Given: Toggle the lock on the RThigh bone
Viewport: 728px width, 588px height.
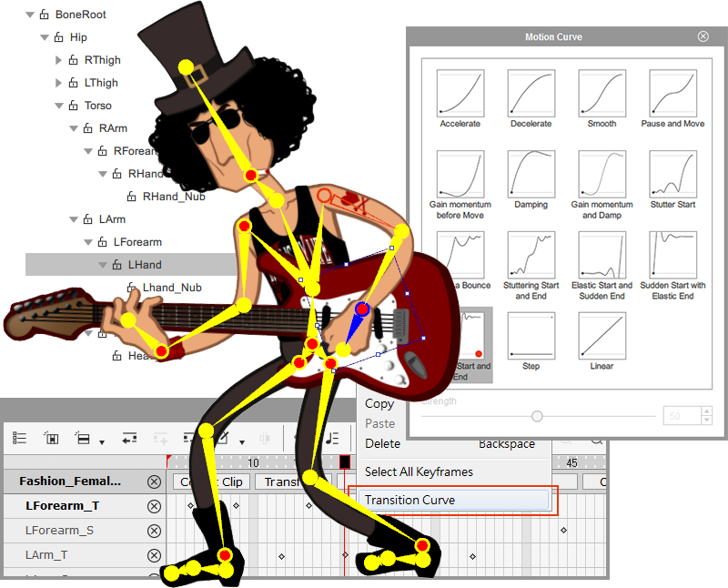Looking at the screenshot, I should [73, 60].
